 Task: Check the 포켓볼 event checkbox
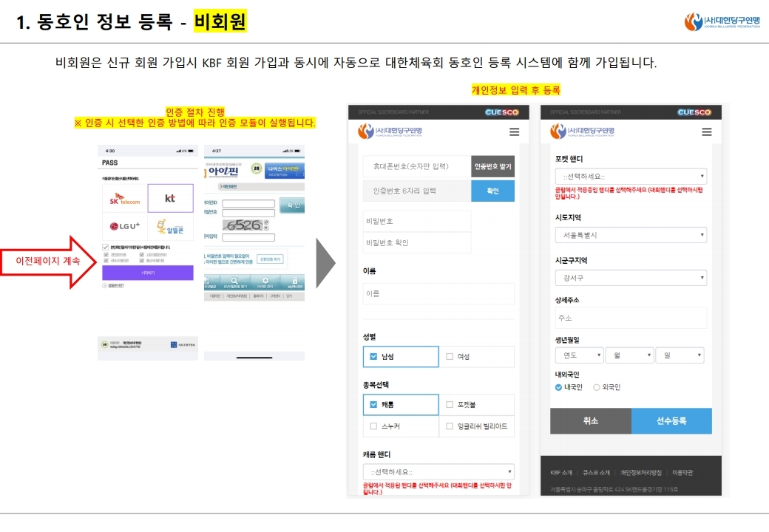coord(450,405)
